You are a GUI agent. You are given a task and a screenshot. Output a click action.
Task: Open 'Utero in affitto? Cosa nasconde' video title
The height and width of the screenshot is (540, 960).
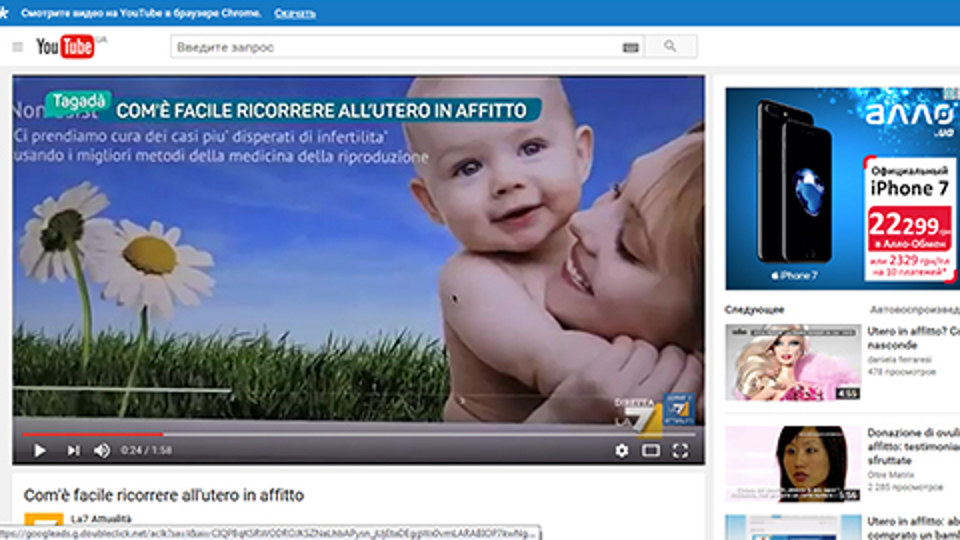913,338
